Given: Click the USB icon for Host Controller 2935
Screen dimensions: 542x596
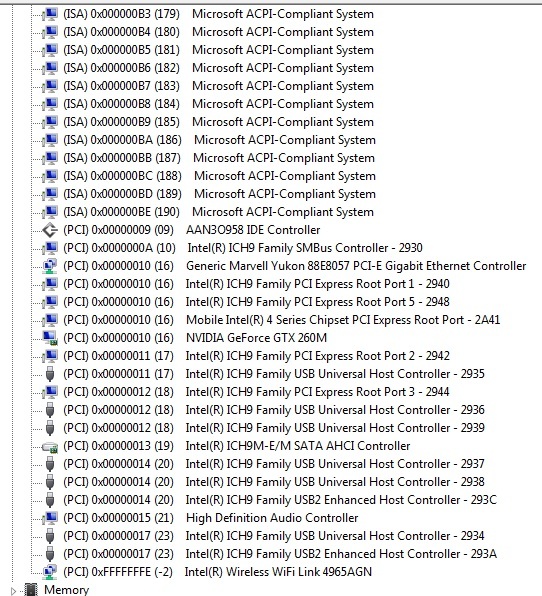Looking at the screenshot, I should (x=50, y=374).
